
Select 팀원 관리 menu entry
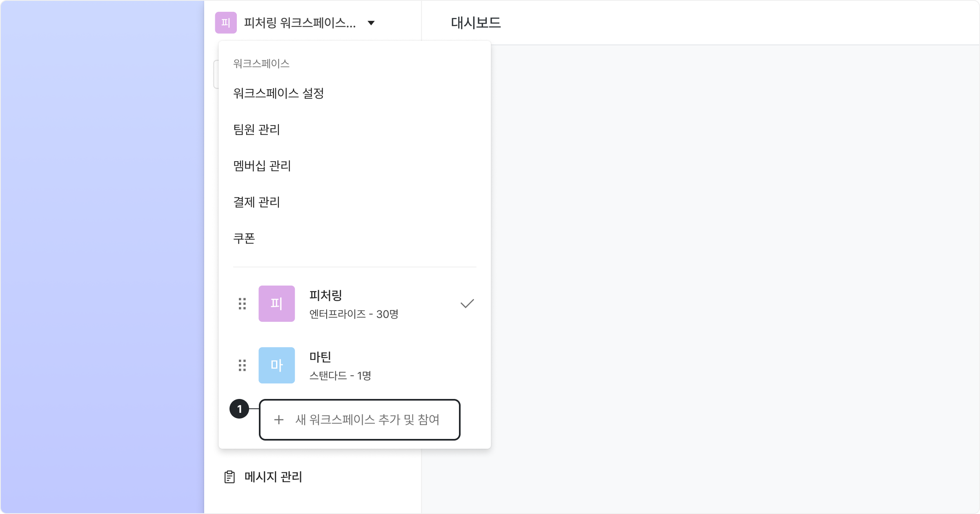(256, 130)
